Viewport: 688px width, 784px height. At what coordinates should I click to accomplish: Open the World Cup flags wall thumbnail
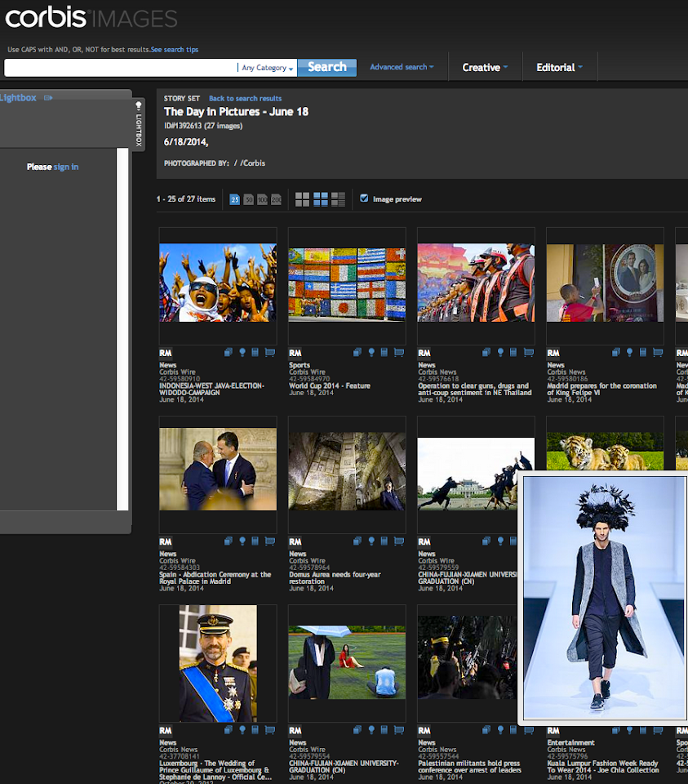pos(347,284)
